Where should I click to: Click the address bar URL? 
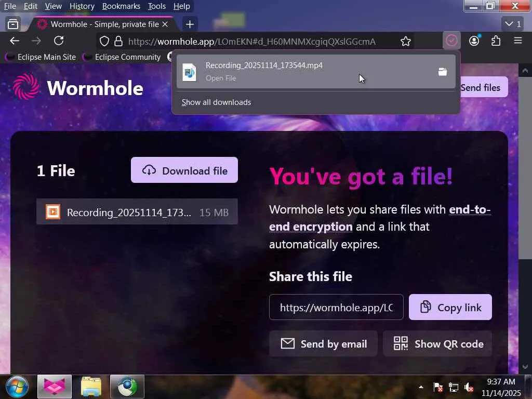tap(251, 42)
